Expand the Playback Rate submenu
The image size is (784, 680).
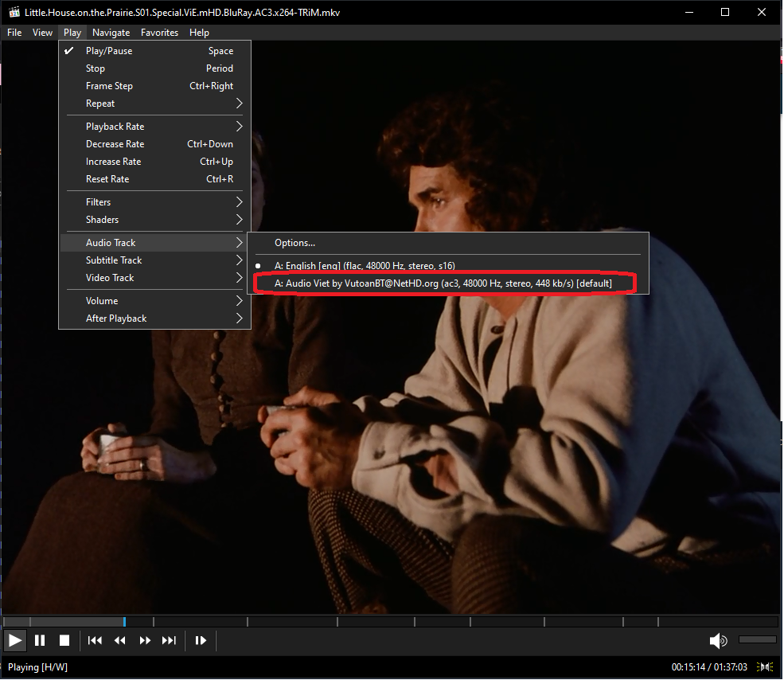point(155,127)
